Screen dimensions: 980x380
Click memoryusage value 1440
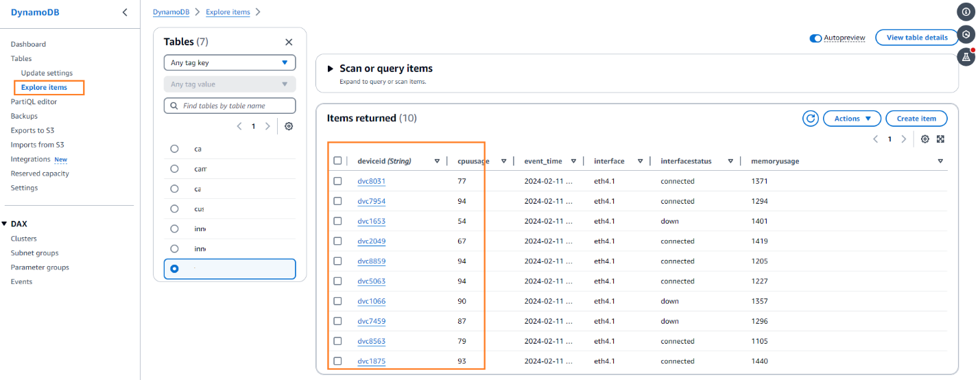tap(760, 361)
